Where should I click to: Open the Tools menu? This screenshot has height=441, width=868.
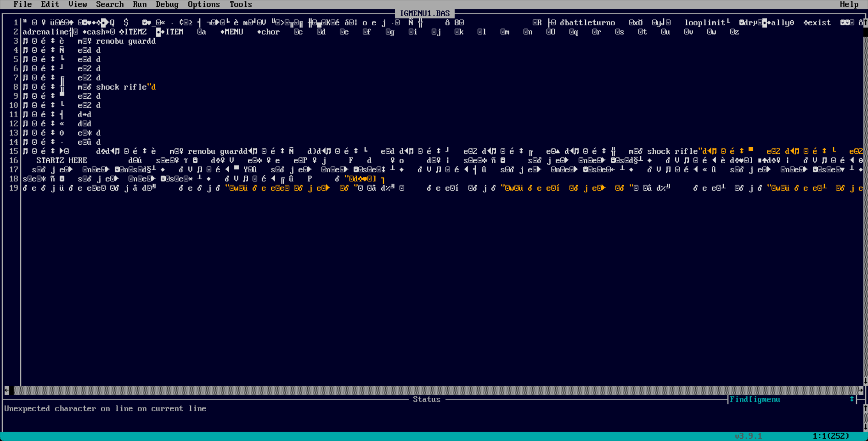[241, 4]
